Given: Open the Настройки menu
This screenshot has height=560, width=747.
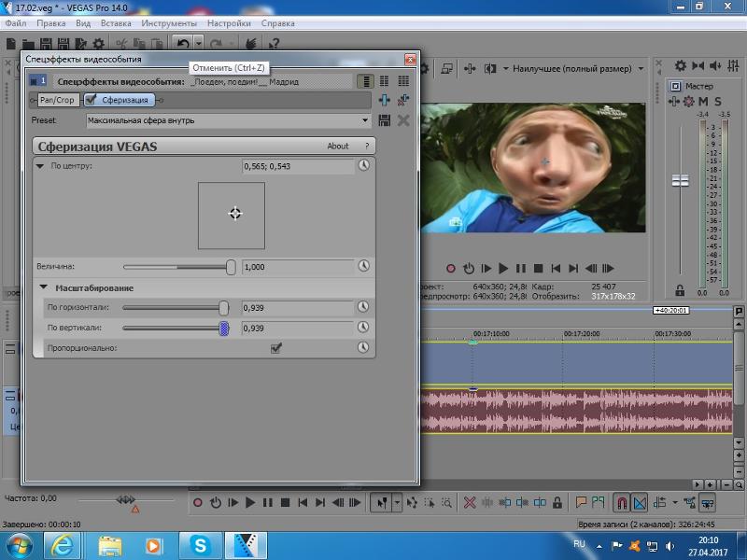Looking at the screenshot, I should tap(229, 23).
